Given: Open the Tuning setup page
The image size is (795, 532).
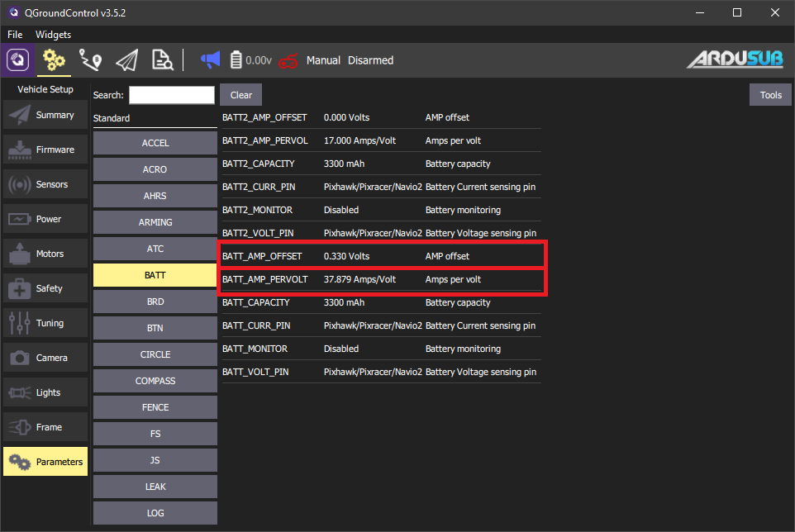Looking at the screenshot, I should pos(45,323).
